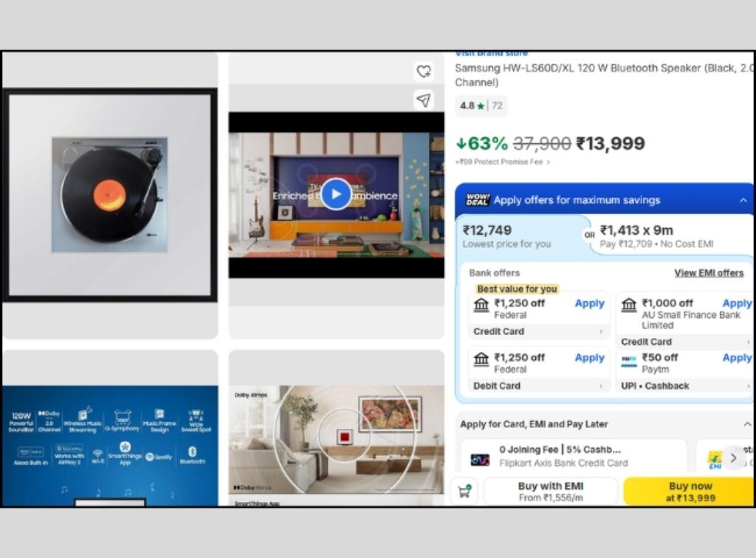
Task: Click the green rating star badge
Action: [481, 106]
